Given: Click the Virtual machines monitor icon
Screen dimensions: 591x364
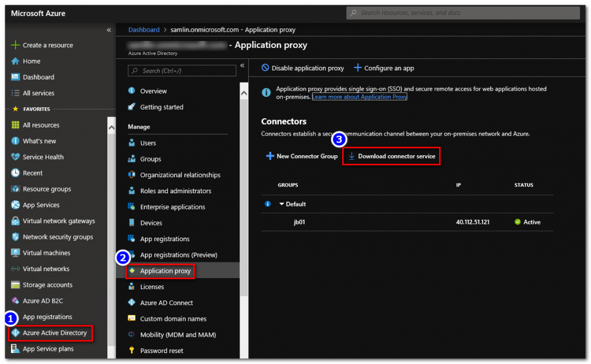Looking at the screenshot, I should [15, 253].
